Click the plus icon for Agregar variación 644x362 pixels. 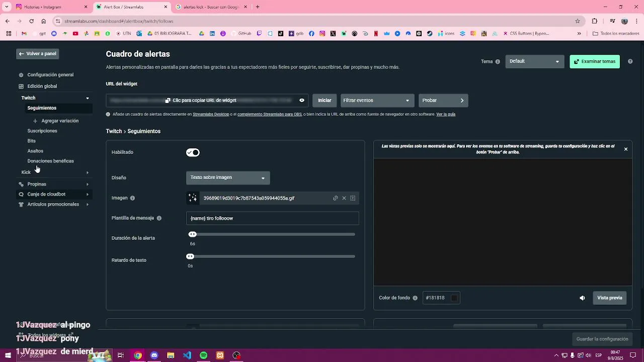click(x=35, y=121)
